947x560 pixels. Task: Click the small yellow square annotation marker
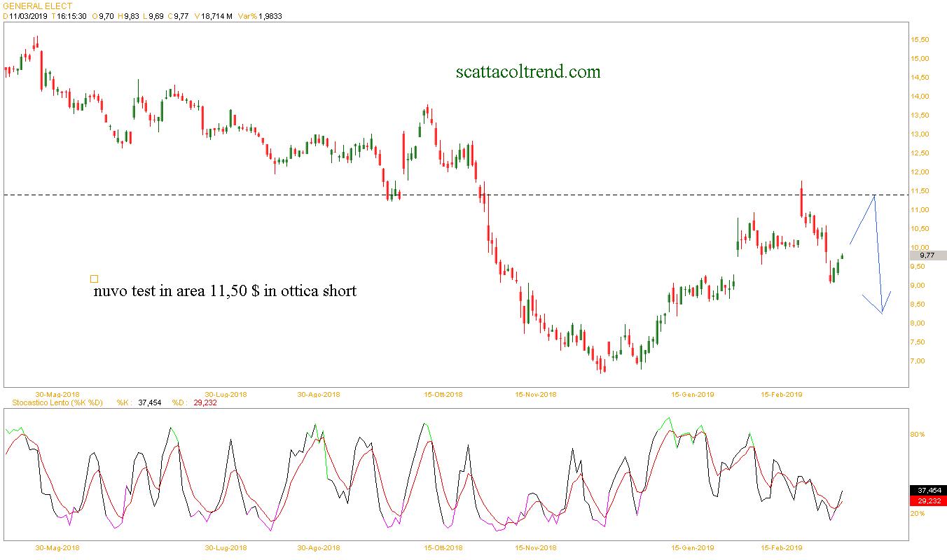point(95,279)
